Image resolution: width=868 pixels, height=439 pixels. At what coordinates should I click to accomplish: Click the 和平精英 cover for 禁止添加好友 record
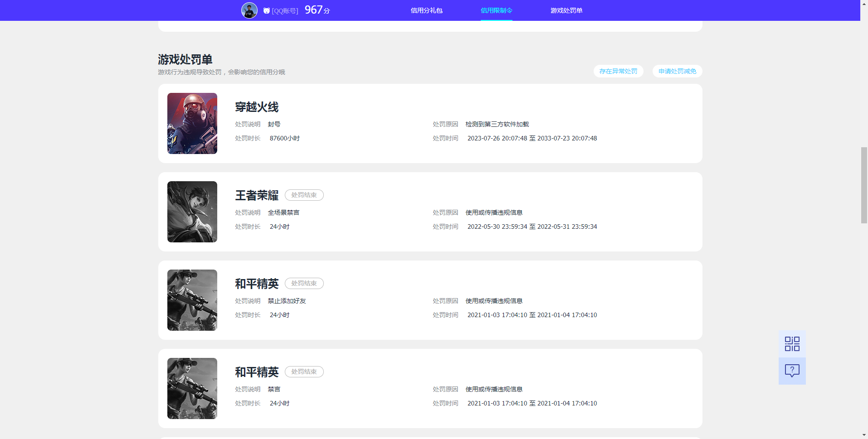(x=192, y=300)
